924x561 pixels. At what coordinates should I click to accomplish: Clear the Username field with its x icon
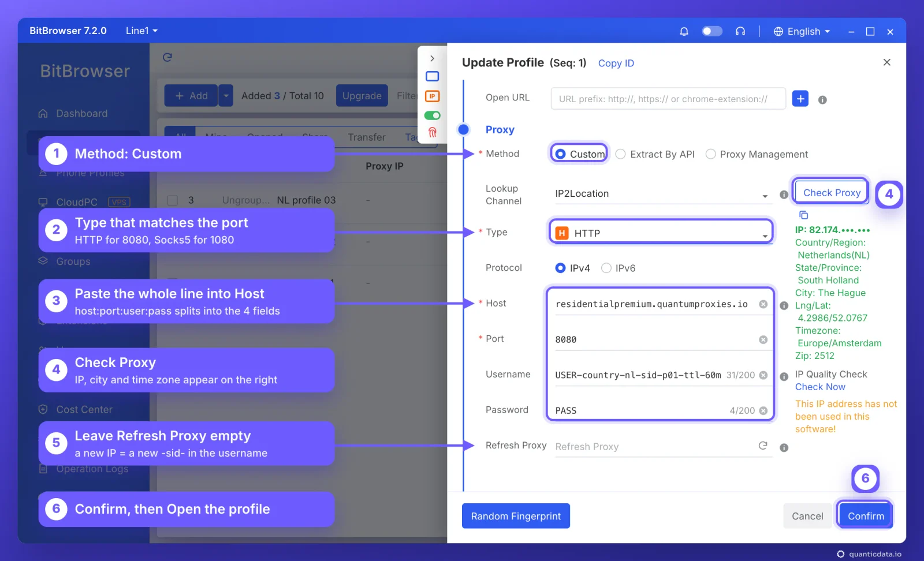[763, 375]
